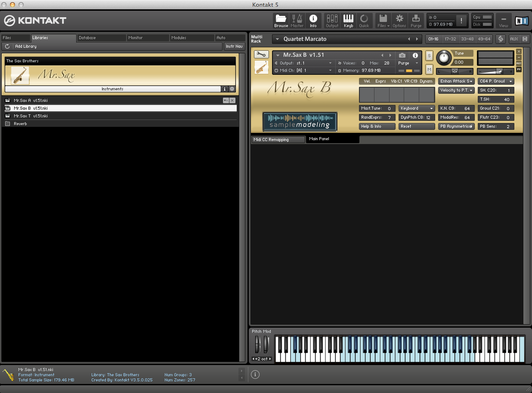Switch to the Modules tab
This screenshot has width=532, height=393.
point(192,38)
